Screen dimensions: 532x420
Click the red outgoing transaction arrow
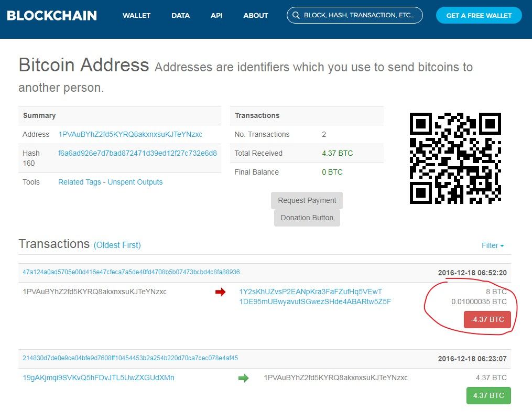220,292
